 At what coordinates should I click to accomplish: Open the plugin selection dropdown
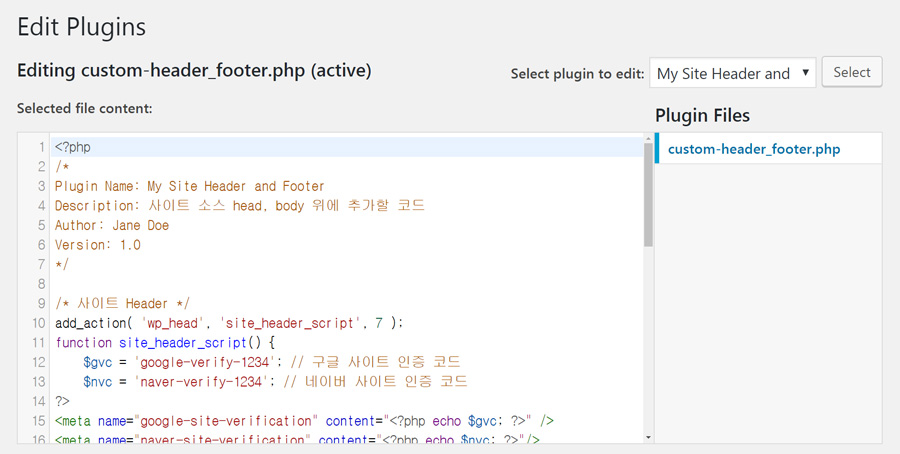pyautogui.click(x=732, y=73)
